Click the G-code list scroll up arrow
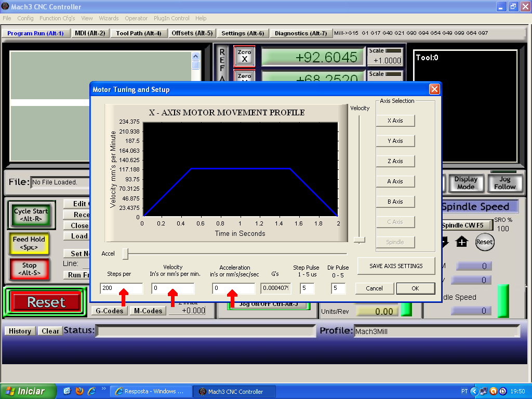The height and width of the screenshot is (399, 532). 195,56
